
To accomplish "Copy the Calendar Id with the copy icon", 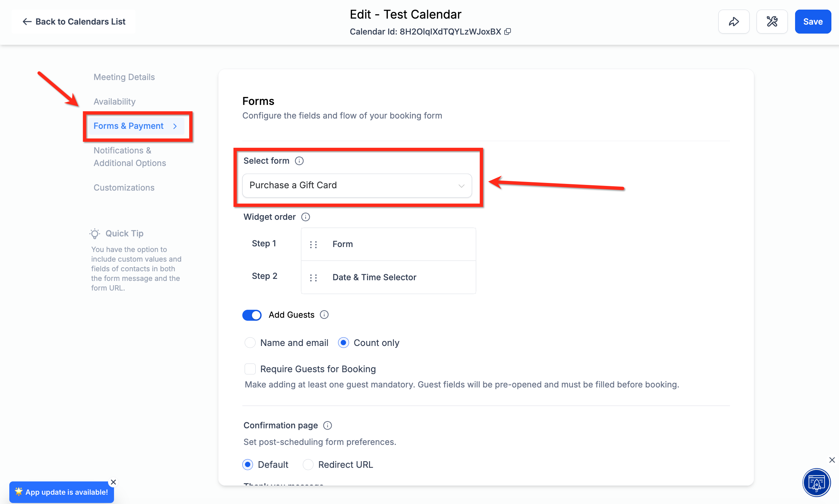I will tap(507, 32).
